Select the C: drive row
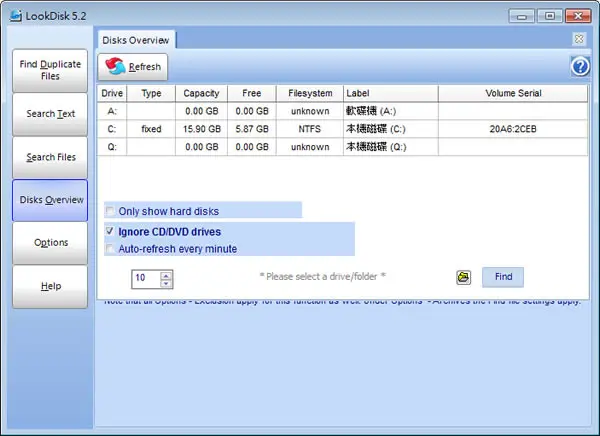Screen dimensions: 600x436 [x=342, y=129]
